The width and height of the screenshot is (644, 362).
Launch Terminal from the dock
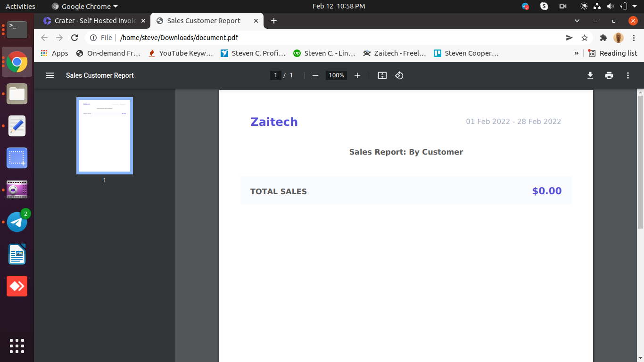point(17,30)
